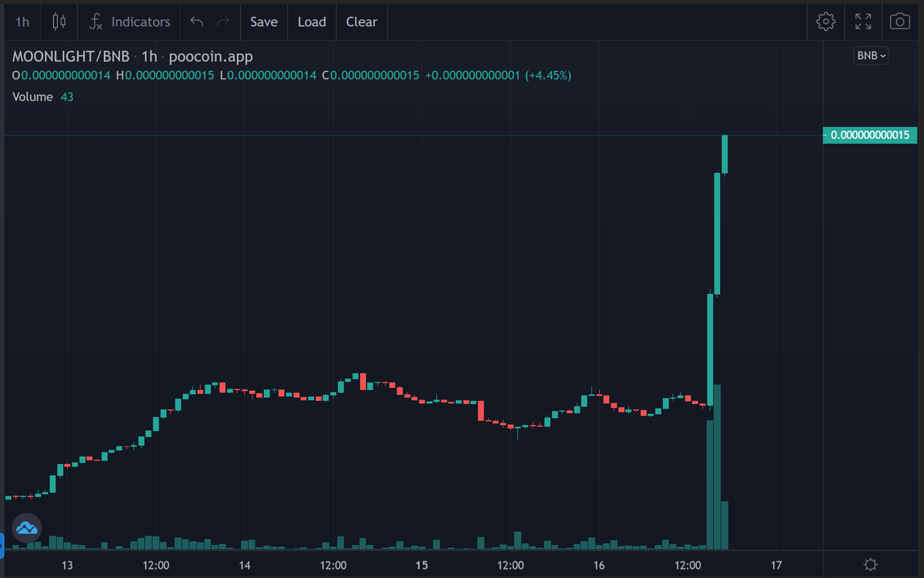Viewport: 924px width, 578px height.
Task: Clear the chart drawings
Action: [361, 22]
